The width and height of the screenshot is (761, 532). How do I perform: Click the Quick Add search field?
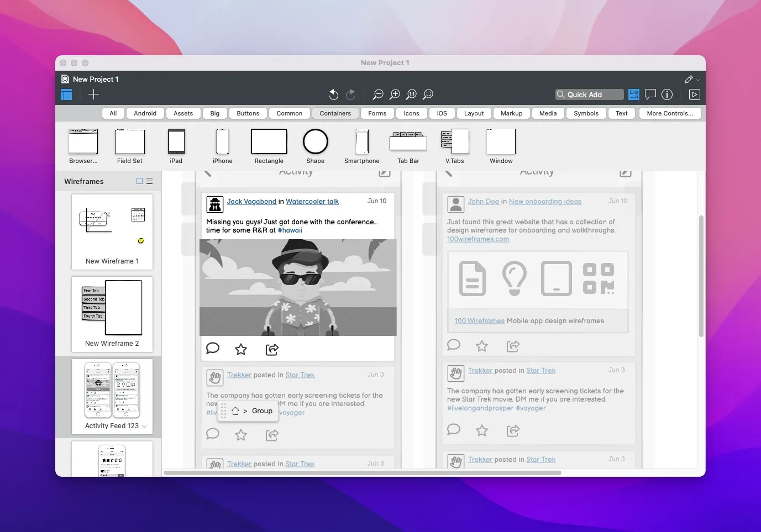(x=589, y=94)
